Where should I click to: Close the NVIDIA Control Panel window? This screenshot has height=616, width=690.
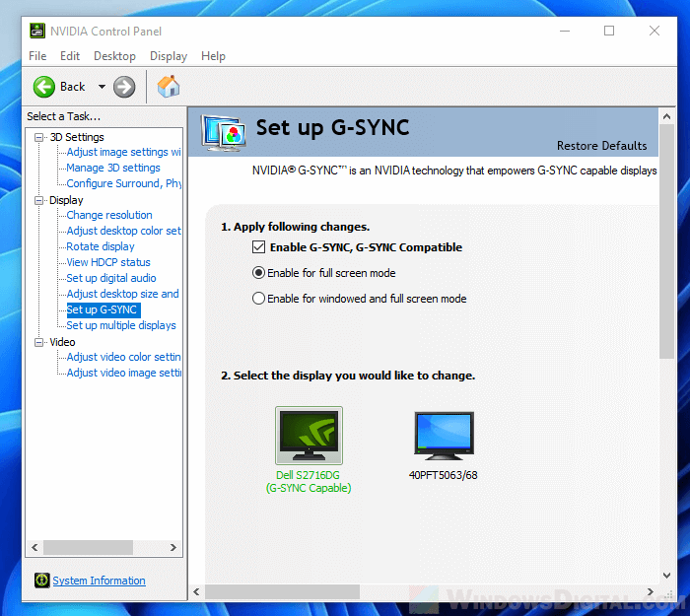tap(655, 31)
